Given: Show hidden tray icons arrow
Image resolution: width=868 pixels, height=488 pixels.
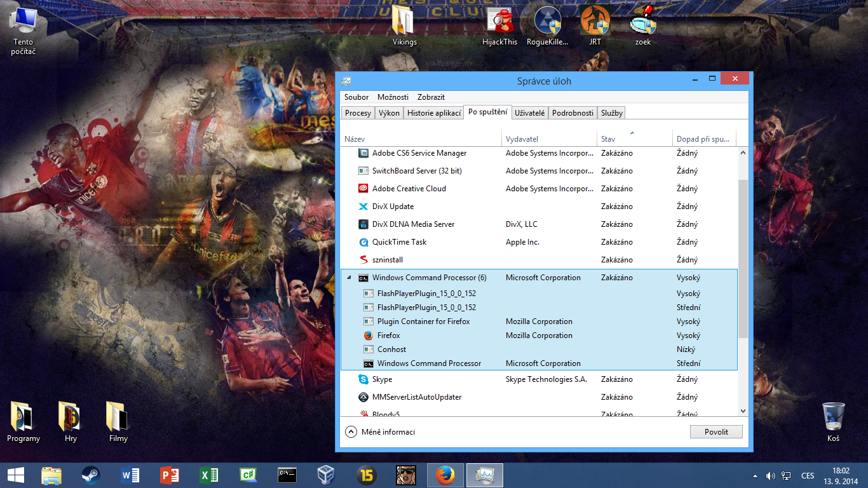Looking at the screenshot, I should [755, 475].
